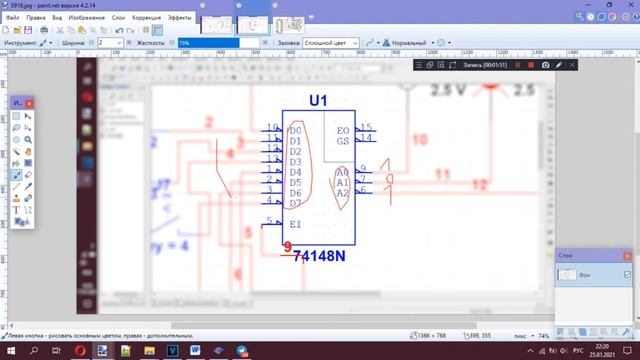The height and width of the screenshot is (360, 640).
Task: Toggle the History window icon in title bar
Action: tap(591, 16)
